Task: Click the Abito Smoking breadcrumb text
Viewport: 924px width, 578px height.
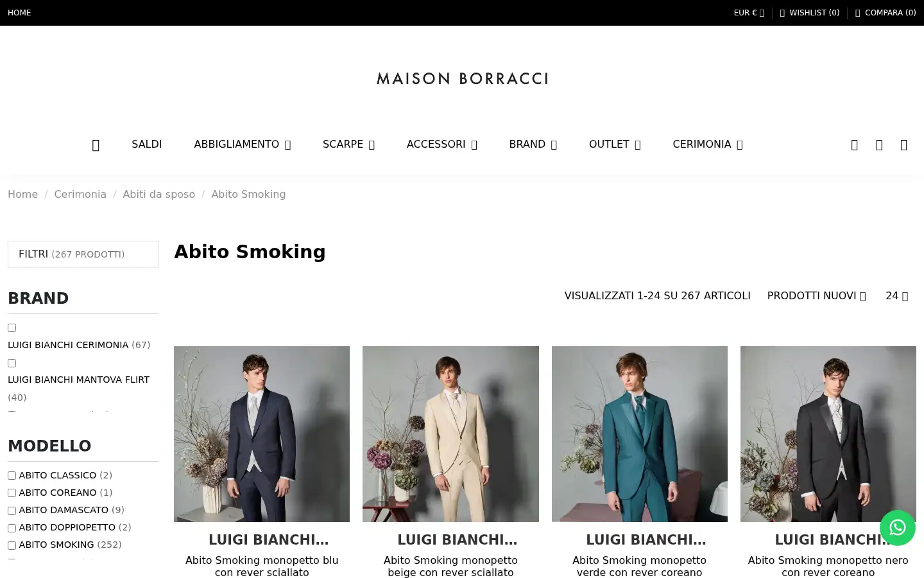Action: (x=248, y=195)
